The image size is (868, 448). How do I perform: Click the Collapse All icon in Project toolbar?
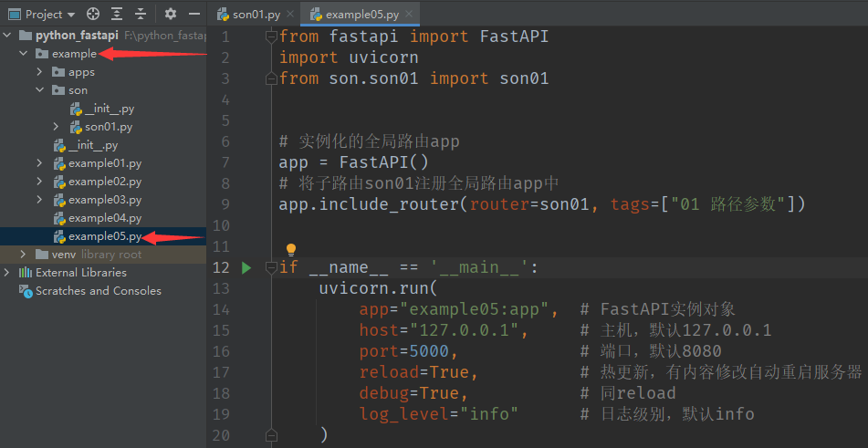140,15
